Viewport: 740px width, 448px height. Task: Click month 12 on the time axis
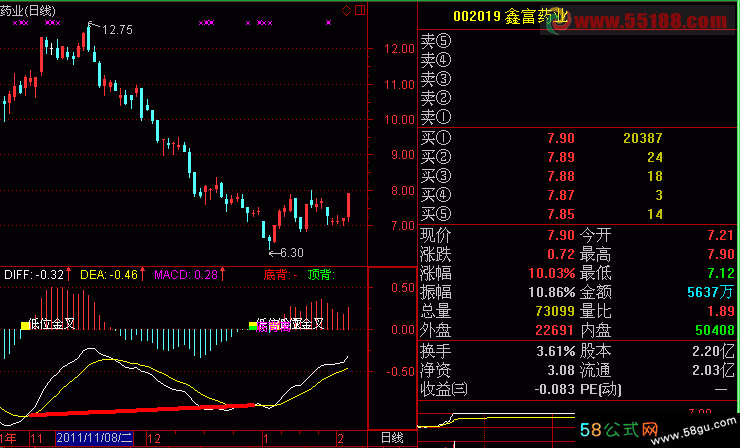pyautogui.click(x=154, y=439)
